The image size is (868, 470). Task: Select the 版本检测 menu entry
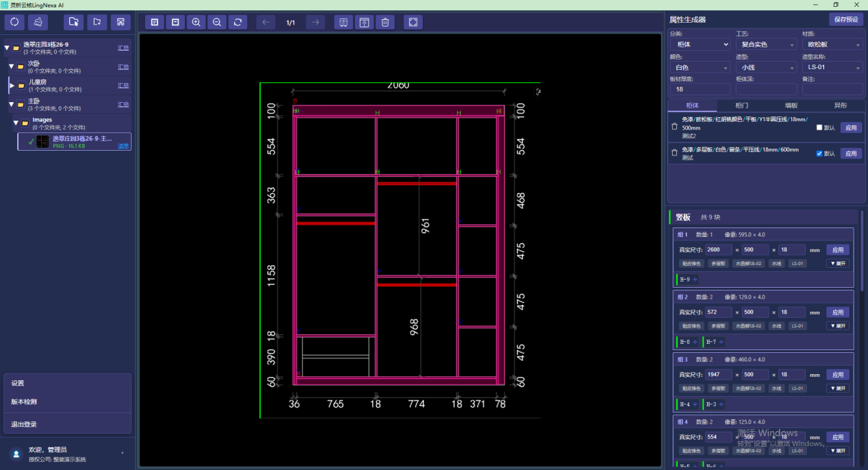(67, 401)
